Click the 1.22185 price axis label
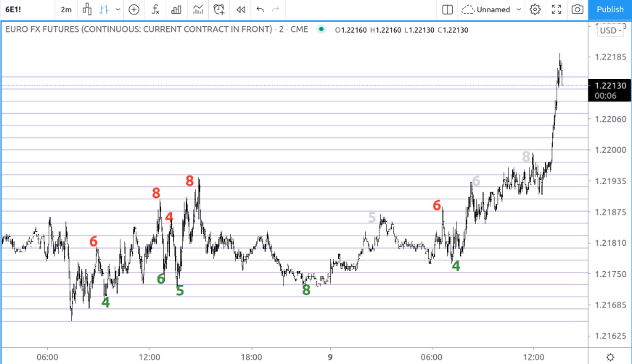The width and height of the screenshot is (632, 364). pos(610,57)
